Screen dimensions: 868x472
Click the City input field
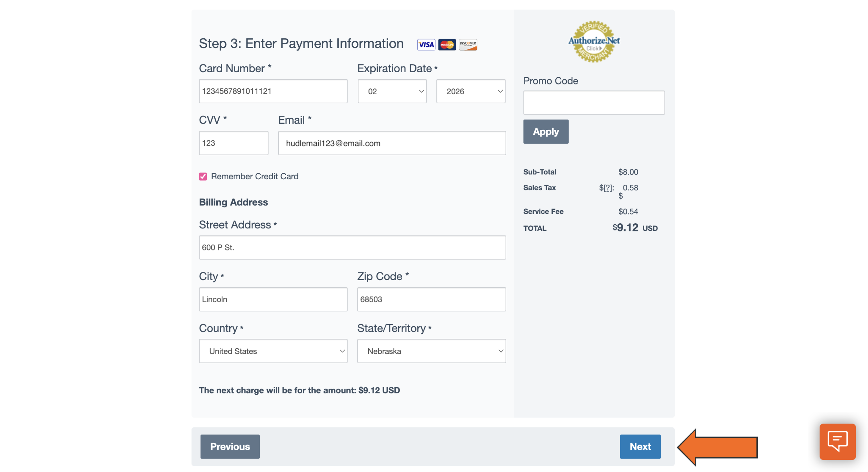273,299
